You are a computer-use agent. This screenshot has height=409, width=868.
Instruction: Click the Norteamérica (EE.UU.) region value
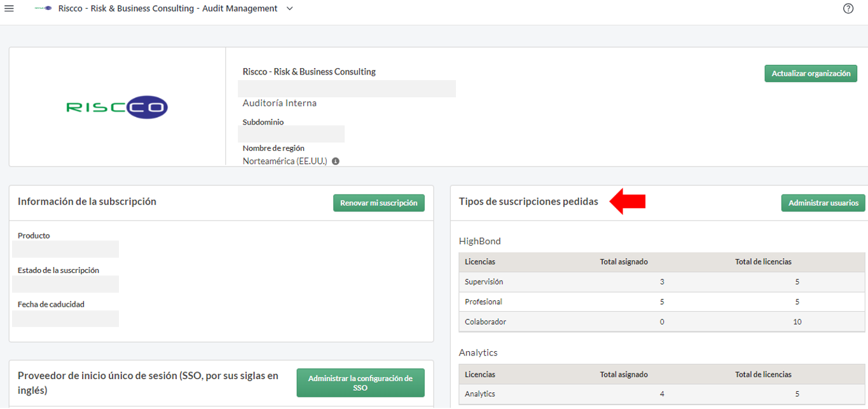point(285,162)
